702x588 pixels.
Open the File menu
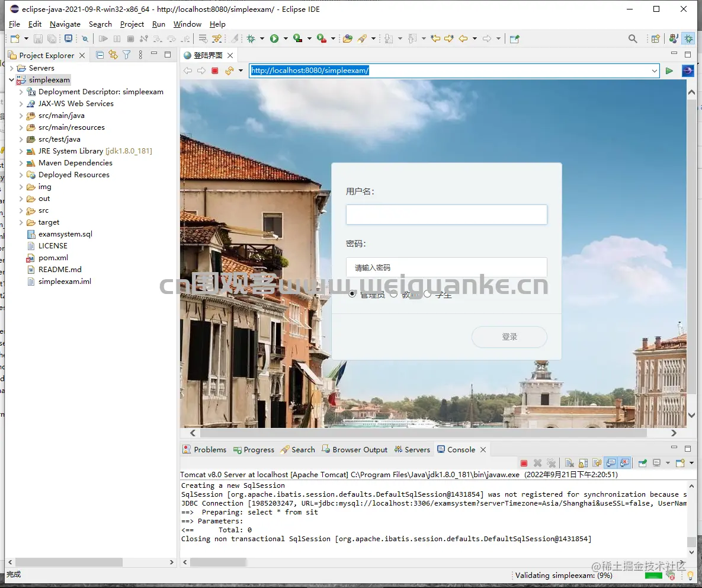tap(14, 24)
